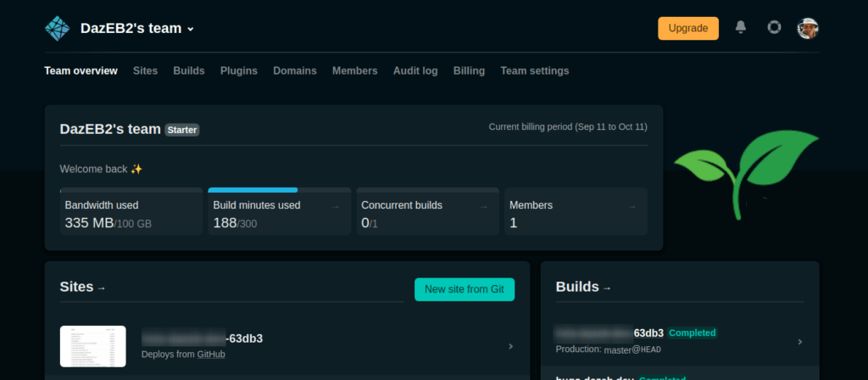The image size is (868, 380).
Task: Go to the Builds tab
Action: pos(189,71)
